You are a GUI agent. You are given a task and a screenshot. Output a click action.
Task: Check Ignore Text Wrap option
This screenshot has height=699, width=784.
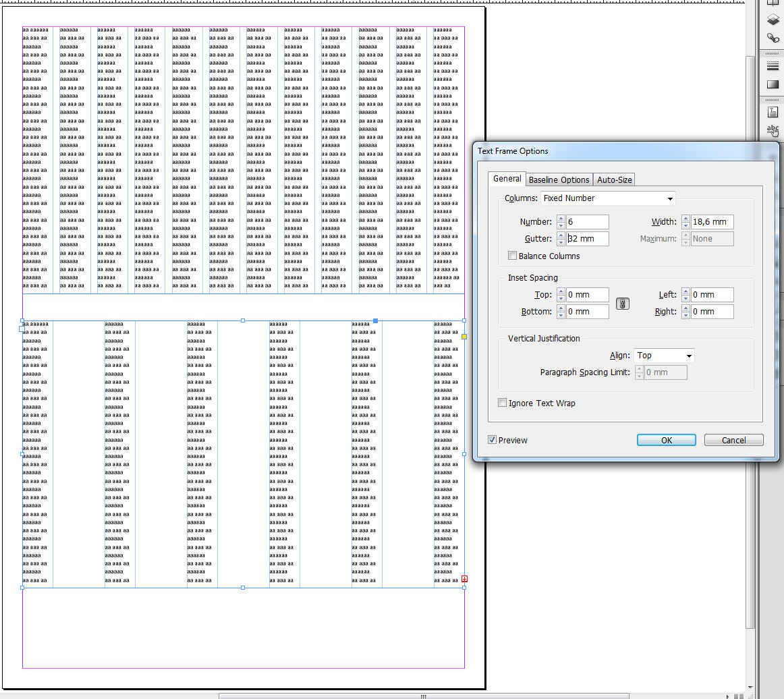(x=503, y=403)
